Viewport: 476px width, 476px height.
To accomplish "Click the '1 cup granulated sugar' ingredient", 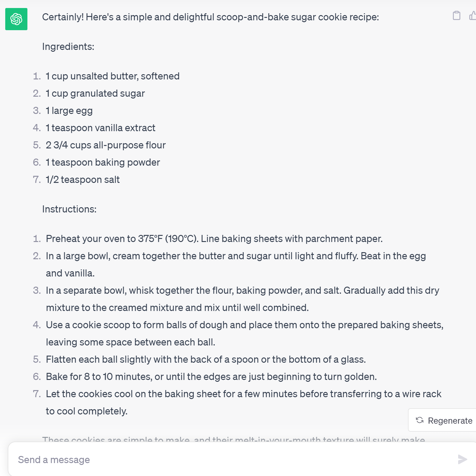I will tap(95, 93).
